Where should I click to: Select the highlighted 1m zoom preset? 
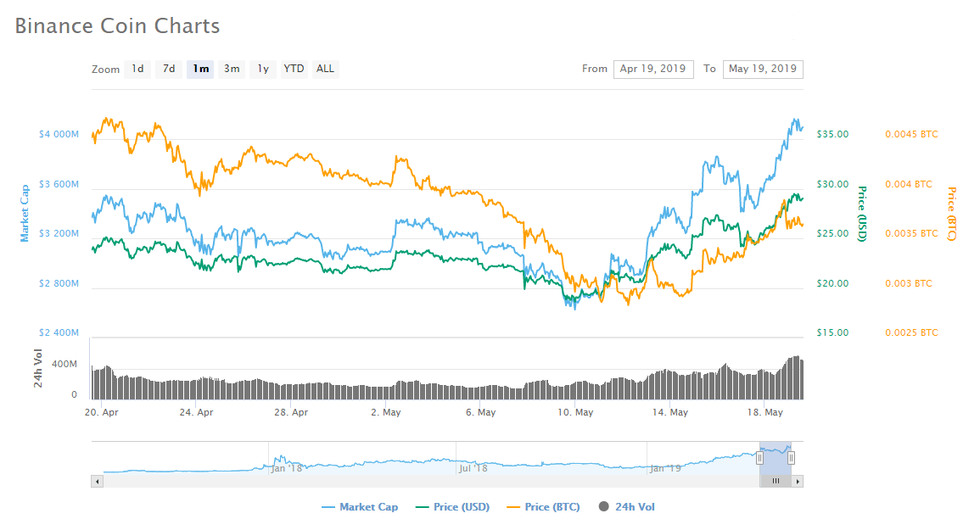(x=199, y=69)
